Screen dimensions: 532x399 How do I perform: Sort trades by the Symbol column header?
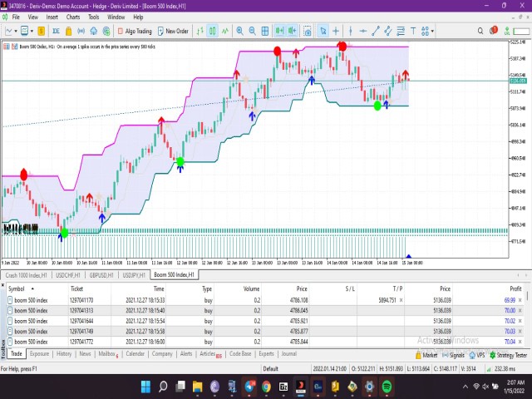click(17, 288)
